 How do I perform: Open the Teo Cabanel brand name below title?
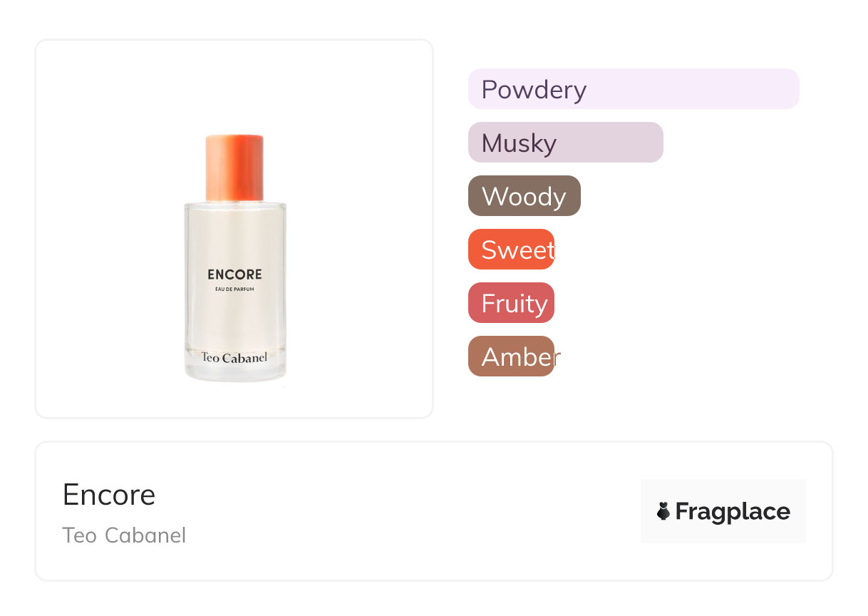pos(124,535)
